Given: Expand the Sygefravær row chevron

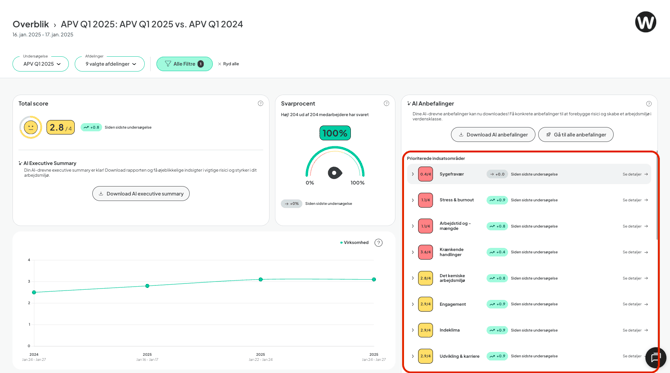Looking at the screenshot, I should click(413, 174).
